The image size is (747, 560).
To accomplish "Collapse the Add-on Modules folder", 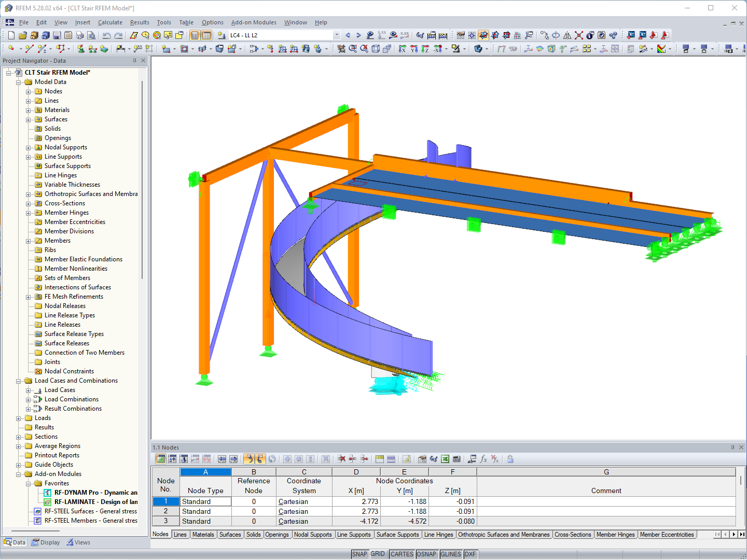I will pyautogui.click(x=19, y=474).
